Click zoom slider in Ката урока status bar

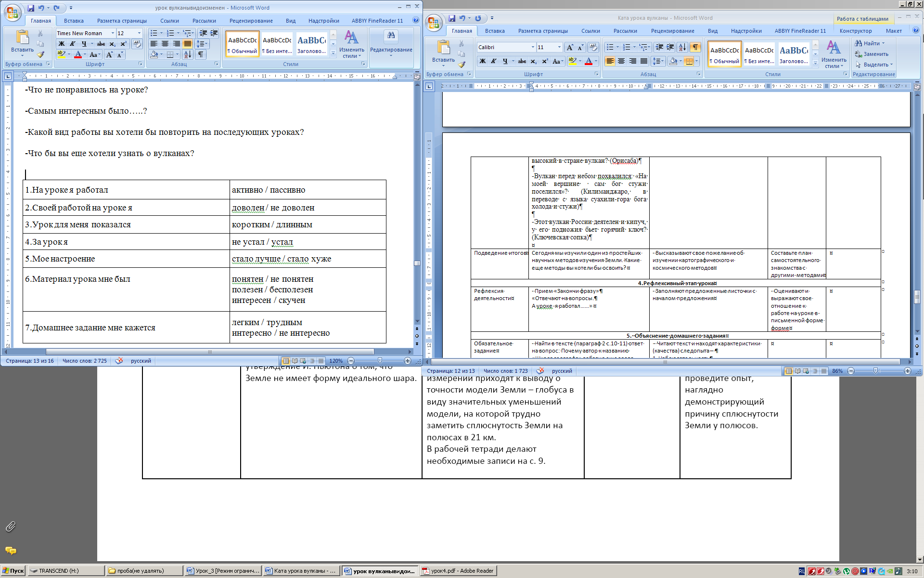875,371
